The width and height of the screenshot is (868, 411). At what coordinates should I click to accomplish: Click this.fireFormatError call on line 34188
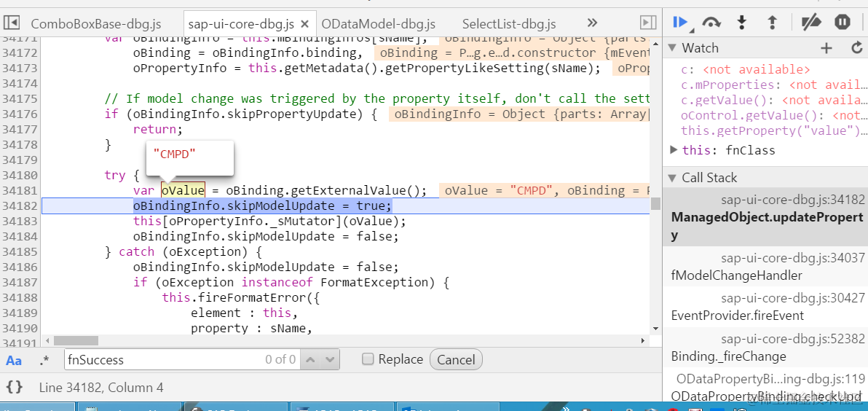(x=241, y=297)
